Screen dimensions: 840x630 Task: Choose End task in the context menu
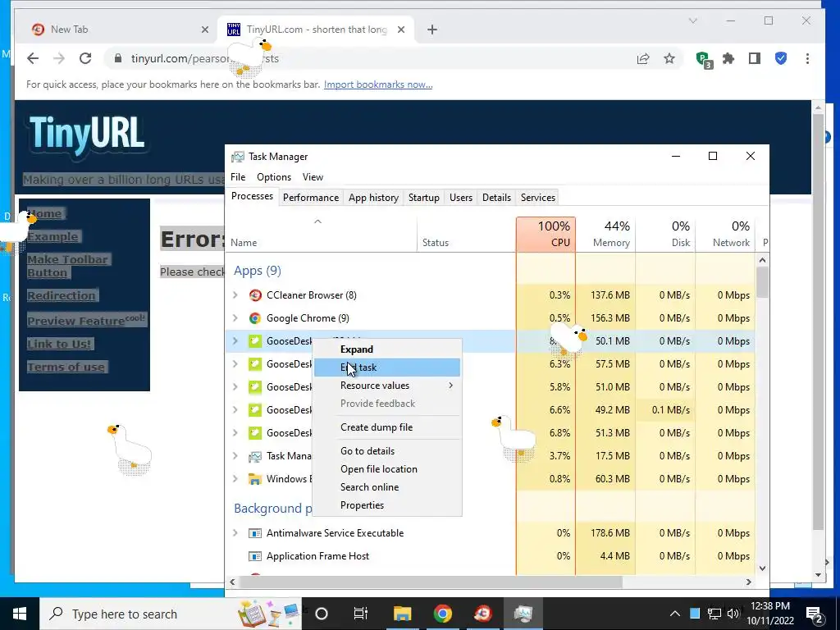(x=387, y=367)
